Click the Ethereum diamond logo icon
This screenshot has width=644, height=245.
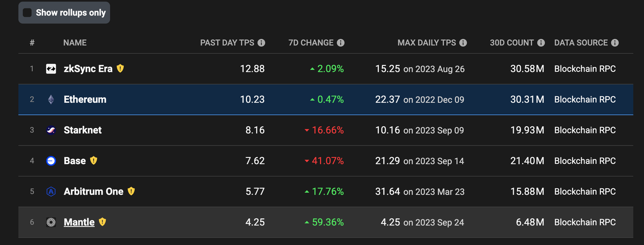tap(51, 100)
